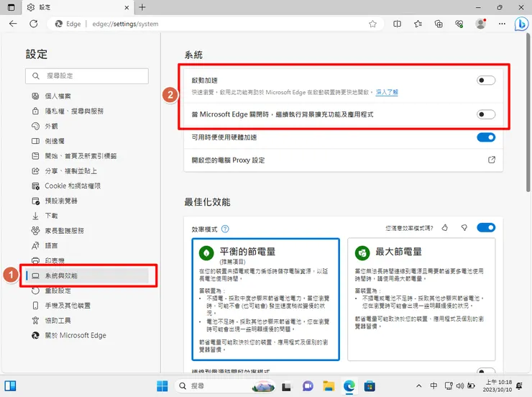Add this page to favorites star
The height and width of the screenshot is (397, 532).
[372, 24]
